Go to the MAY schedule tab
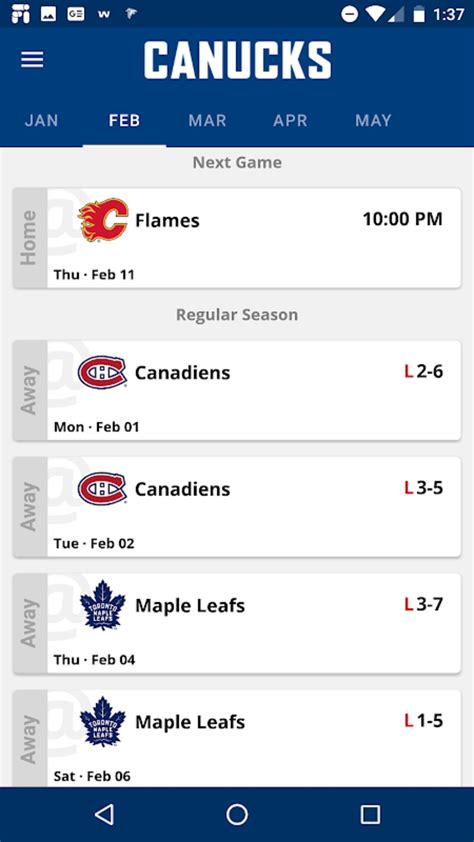This screenshot has width=474, height=842. tap(373, 120)
